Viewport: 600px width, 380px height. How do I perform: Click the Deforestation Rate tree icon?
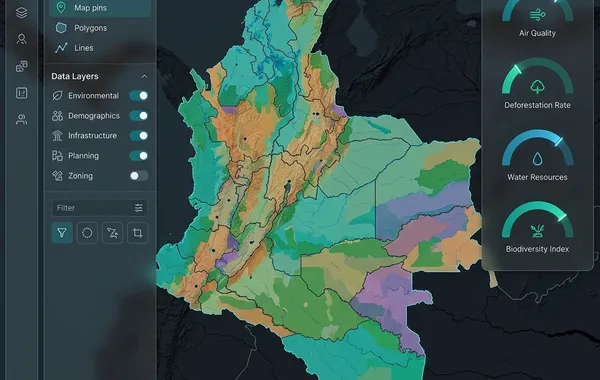[x=538, y=86]
